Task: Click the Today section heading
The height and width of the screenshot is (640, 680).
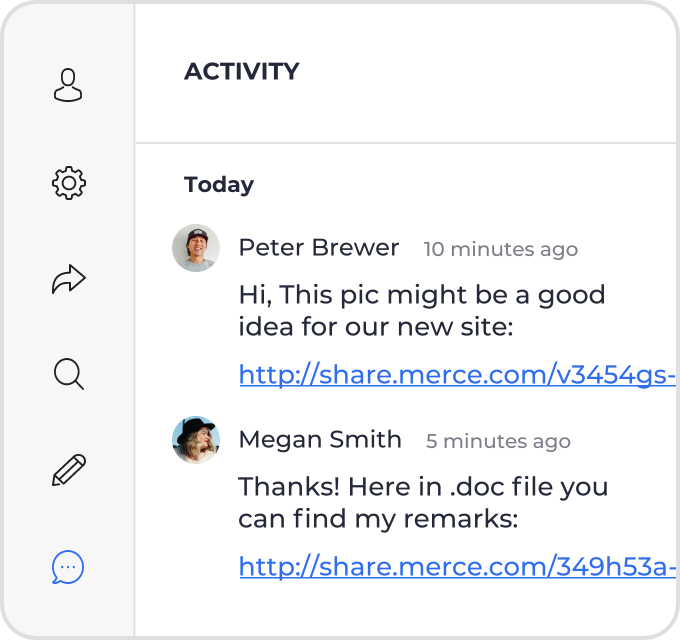Action: (x=219, y=185)
